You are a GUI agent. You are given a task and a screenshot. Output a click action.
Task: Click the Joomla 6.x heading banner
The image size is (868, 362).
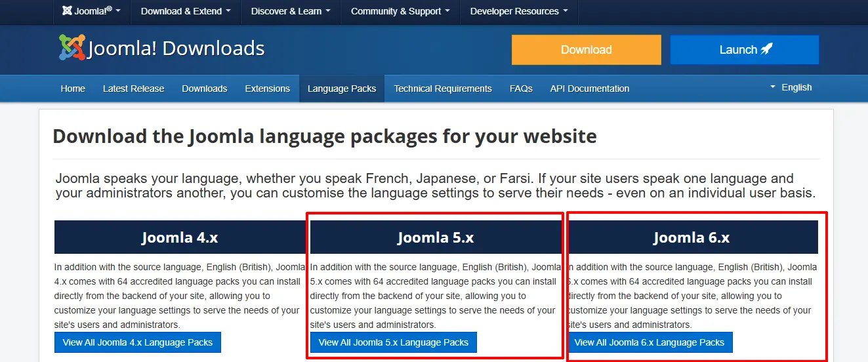(692, 237)
